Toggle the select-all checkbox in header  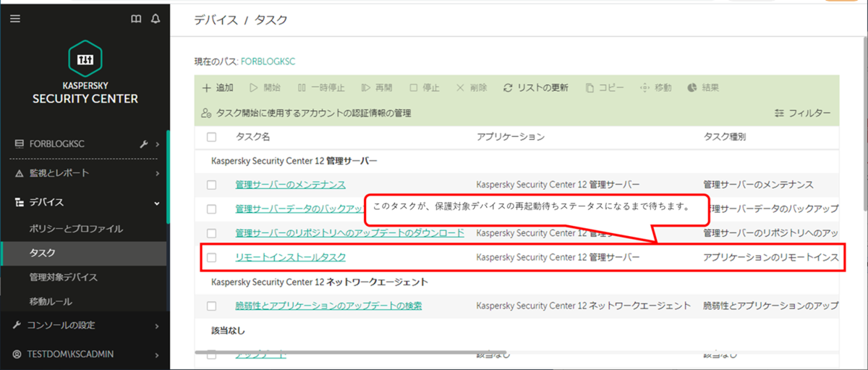211,137
